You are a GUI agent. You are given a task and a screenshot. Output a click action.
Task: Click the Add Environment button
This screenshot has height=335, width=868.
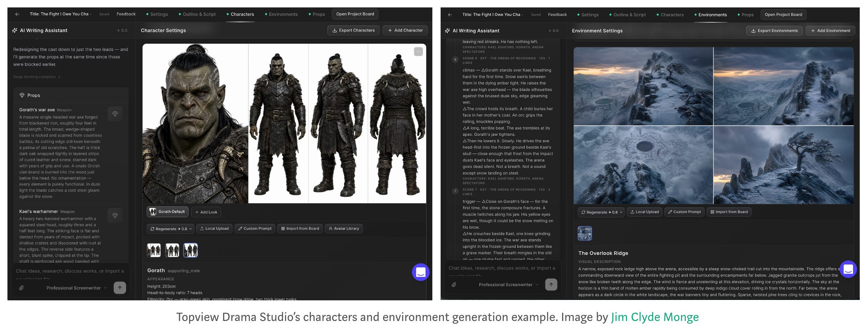(x=830, y=31)
